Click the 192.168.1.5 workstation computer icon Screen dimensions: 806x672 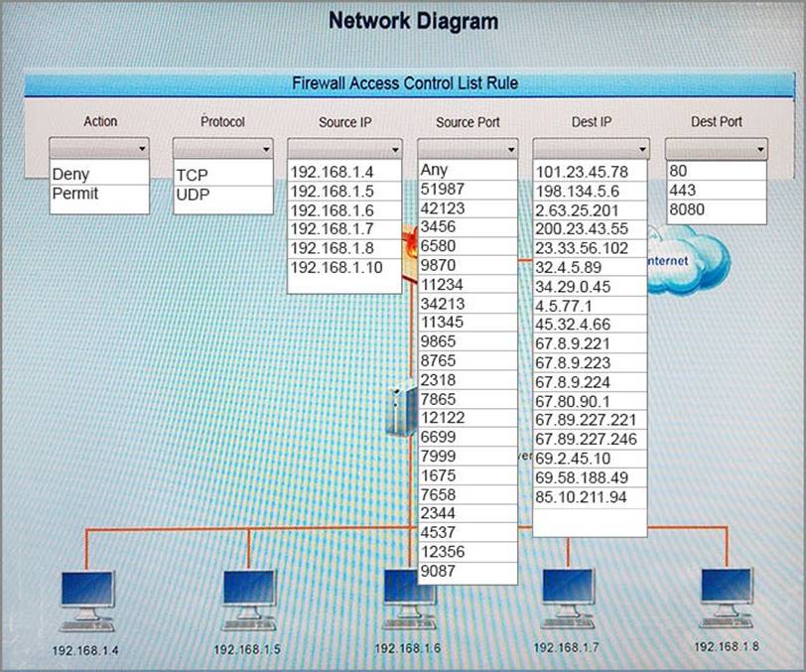point(248,601)
